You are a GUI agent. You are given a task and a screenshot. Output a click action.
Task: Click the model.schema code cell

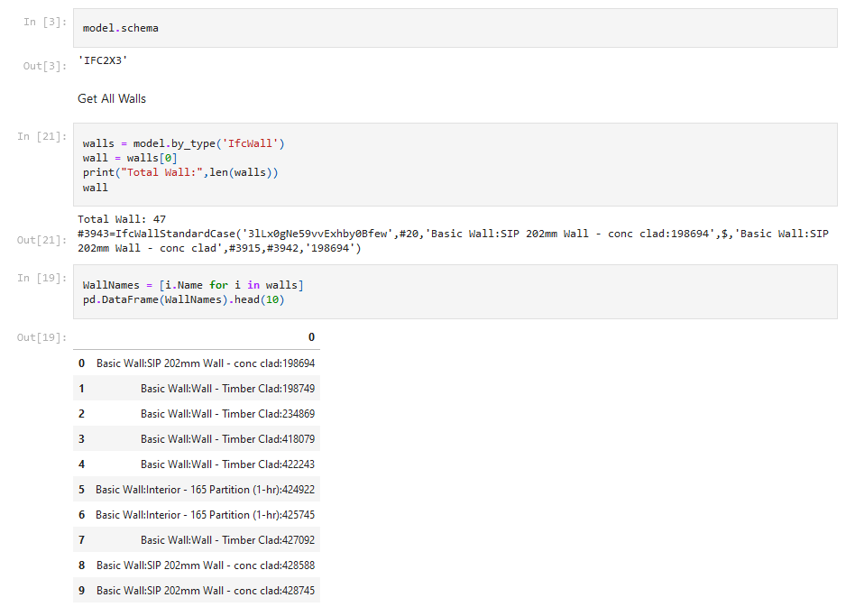click(121, 28)
